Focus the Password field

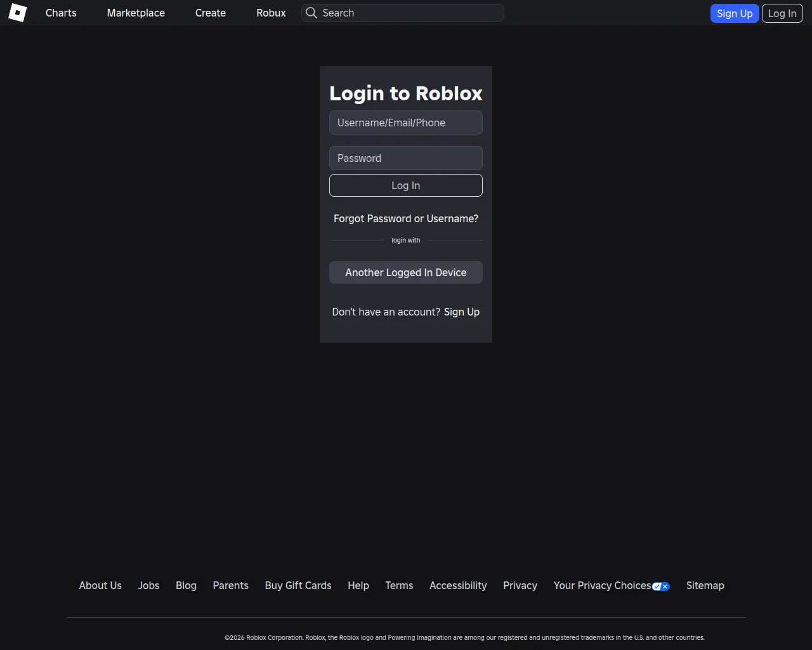pos(406,158)
